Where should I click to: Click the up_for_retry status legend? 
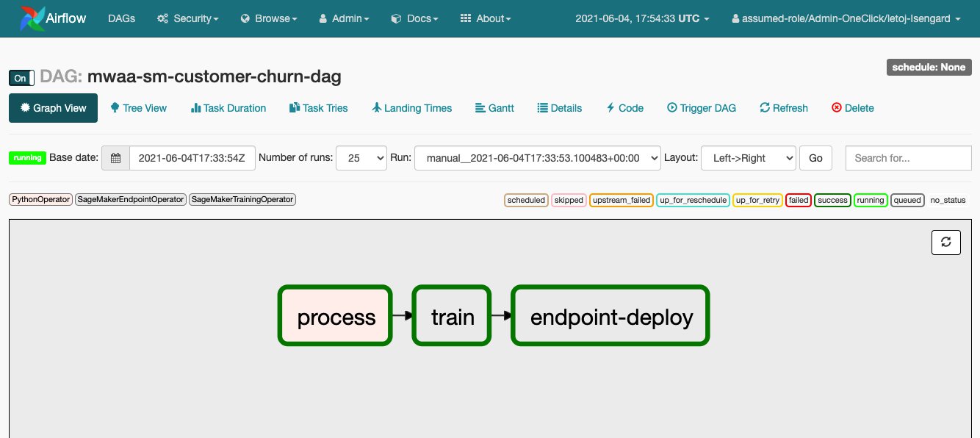tap(757, 200)
